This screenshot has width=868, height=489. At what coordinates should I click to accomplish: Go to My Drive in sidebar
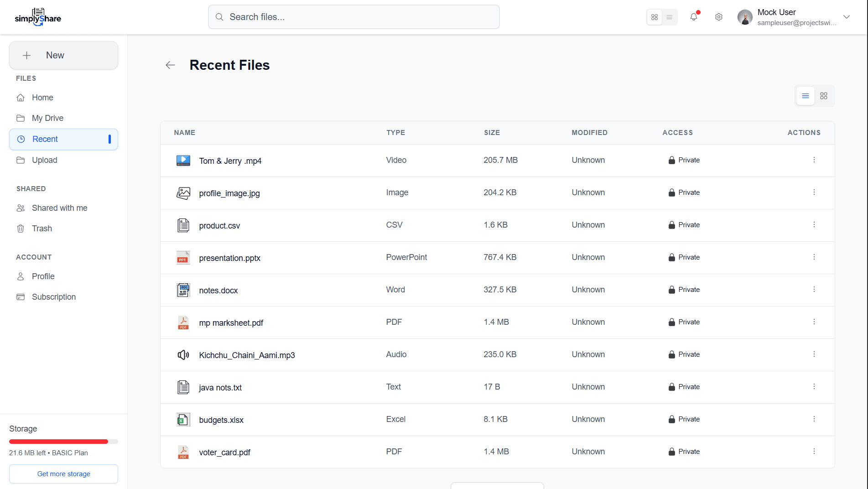tap(47, 118)
